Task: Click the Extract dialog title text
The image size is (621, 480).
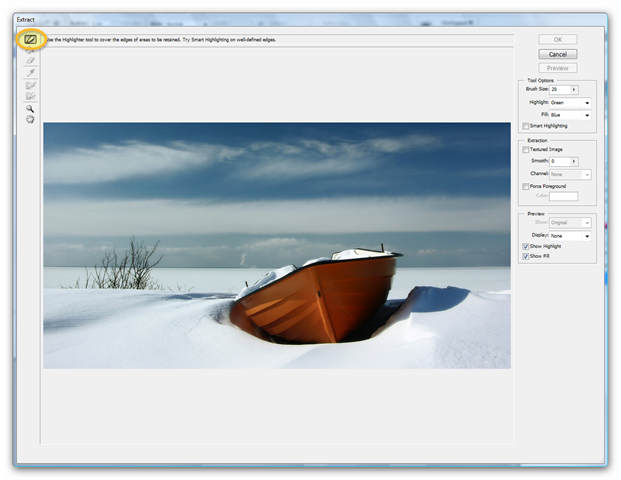Action: (x=25, y=19)
